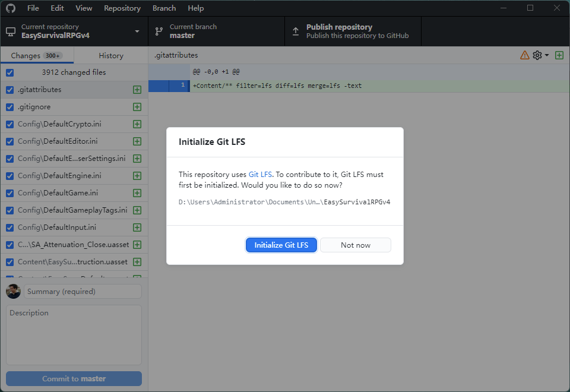Image resolution: width=570 pixels, height=392 pixels.
Task: Click added status icon for .gitattributes
Action: 137,90
